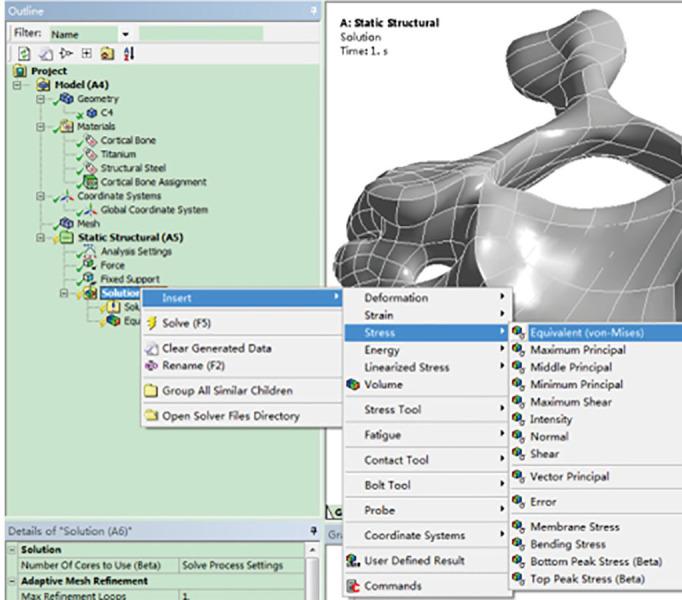Viewport: 682px width, 600px height.
Task: Select the Geometry icon in tree
Action: coord(67,98)
